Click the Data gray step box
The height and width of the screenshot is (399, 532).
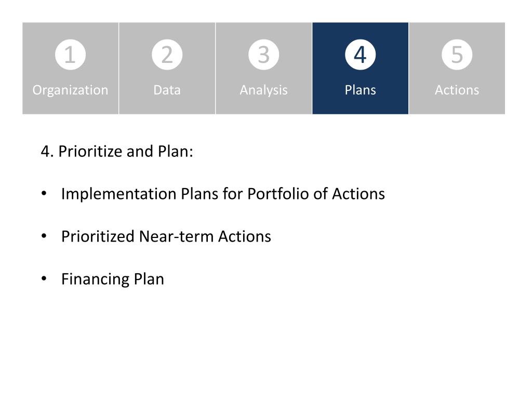[x=167, y=68]
